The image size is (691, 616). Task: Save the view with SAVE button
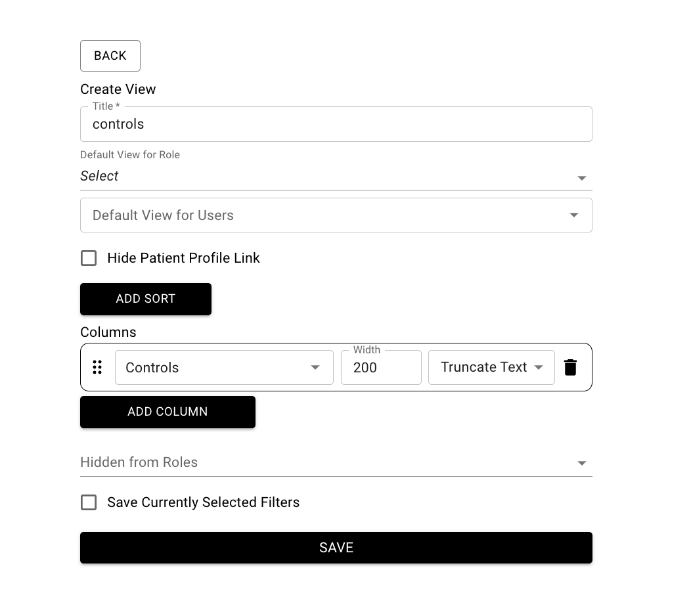336,547
